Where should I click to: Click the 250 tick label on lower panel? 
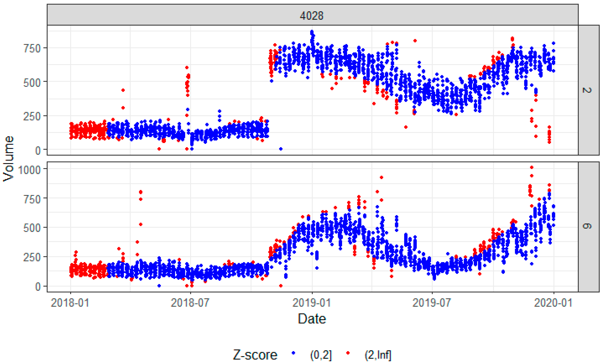(x=32, y=258)
